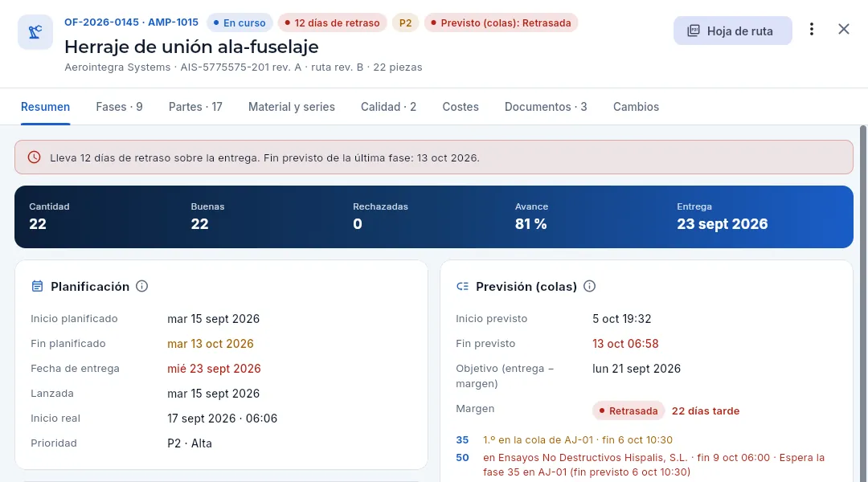Click the 12 días de retraso badge
Screen dimensions: 868x482
click(x=332, y=22)
